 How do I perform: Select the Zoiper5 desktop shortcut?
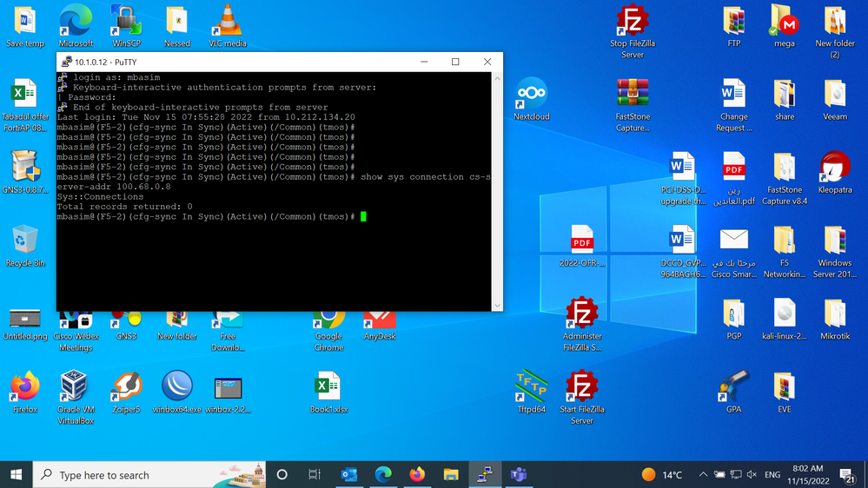point(126,387)
